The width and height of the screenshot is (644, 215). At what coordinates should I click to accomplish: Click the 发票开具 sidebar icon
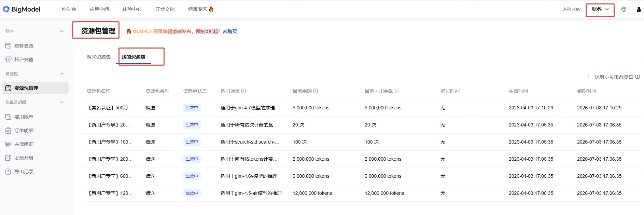8,158
